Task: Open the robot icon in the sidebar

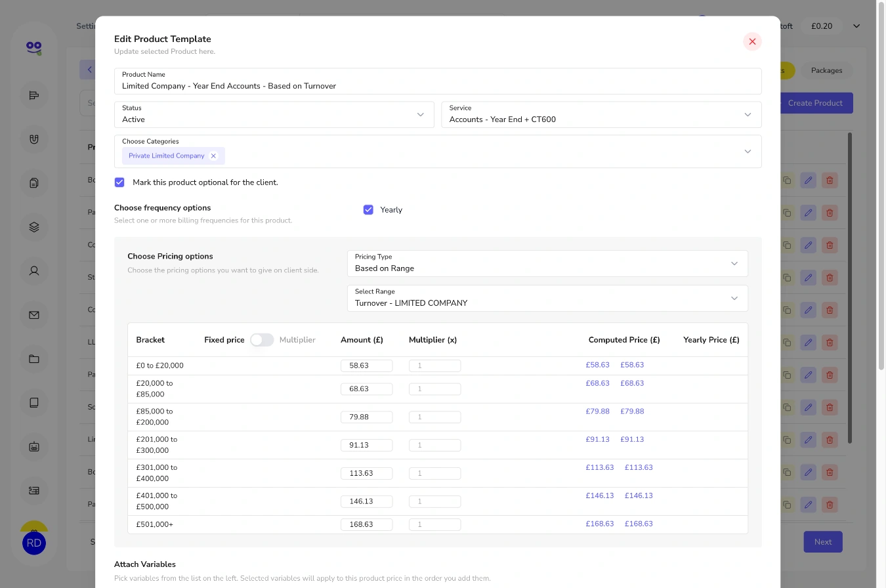Action: [x=34, y=446]
